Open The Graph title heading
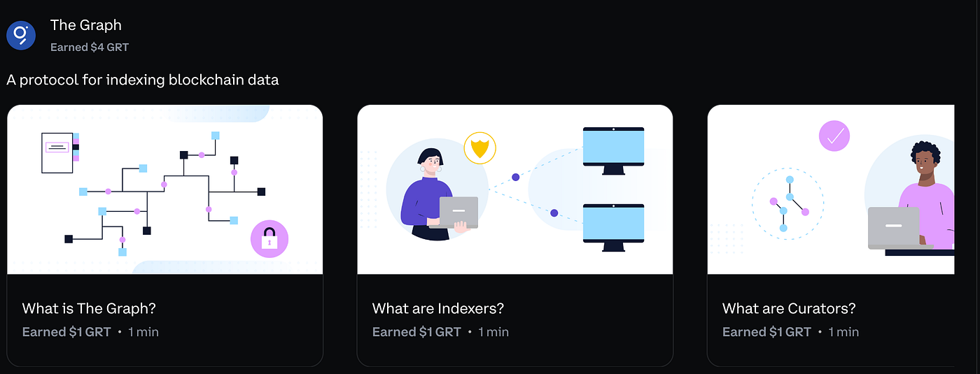Image resolution: width=980 pixels, height=374 pixels. [x=86, y=25]
